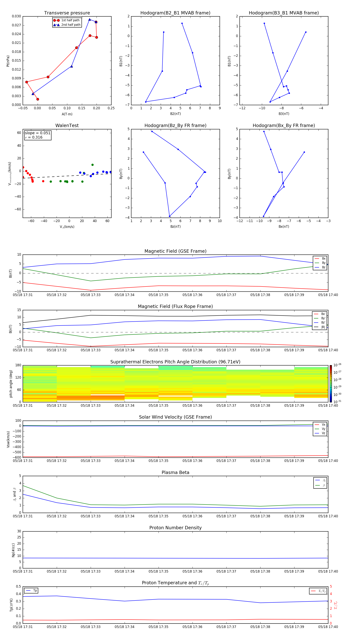Click the '2nd half path' legend entry

pos(67,25)
